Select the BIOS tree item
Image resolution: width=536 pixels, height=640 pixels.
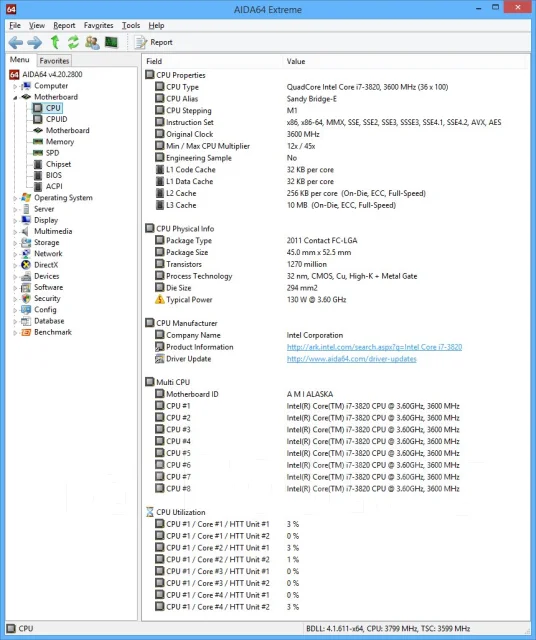[x=53, y=175]
